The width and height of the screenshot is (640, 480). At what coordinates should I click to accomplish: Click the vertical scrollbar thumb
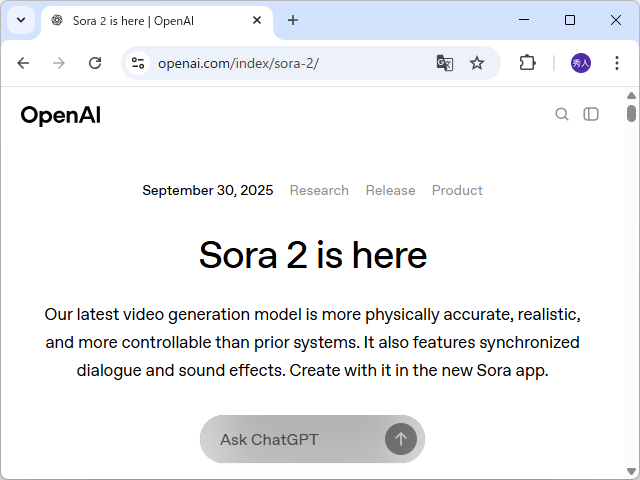click(631, 113)
